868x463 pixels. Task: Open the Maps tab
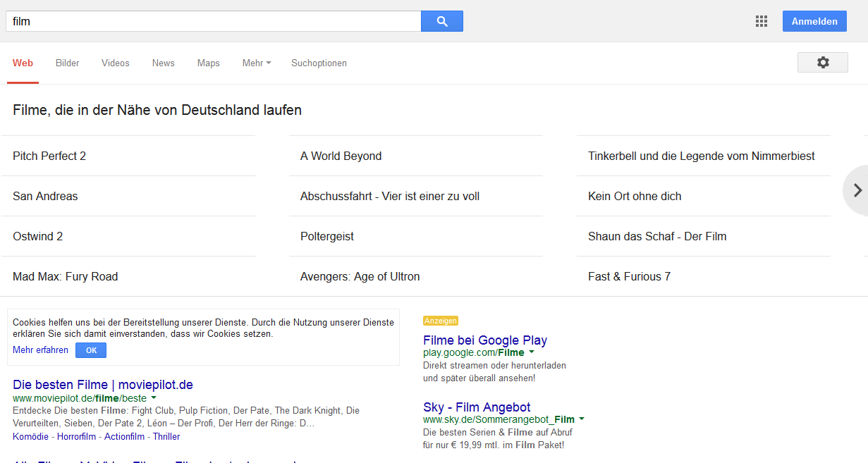(208, 63)
